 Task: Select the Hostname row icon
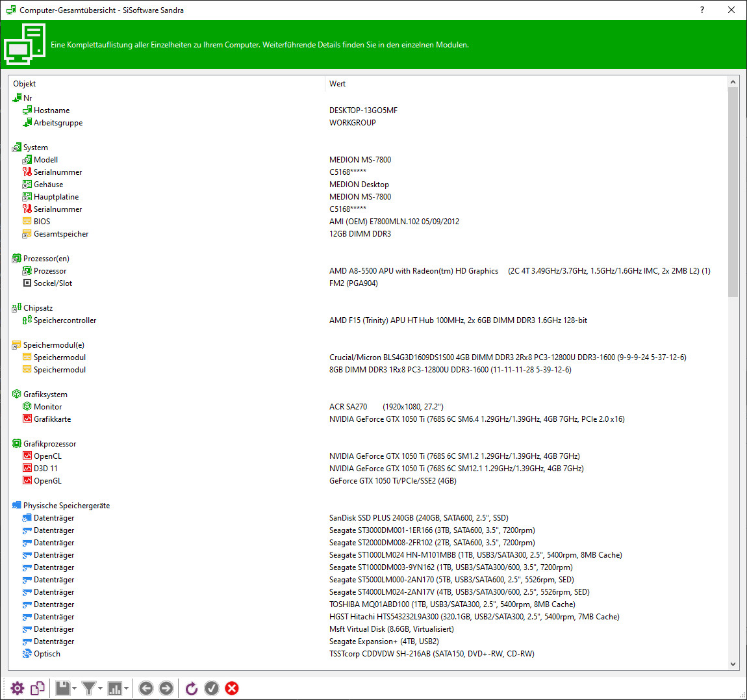[27, 110]
